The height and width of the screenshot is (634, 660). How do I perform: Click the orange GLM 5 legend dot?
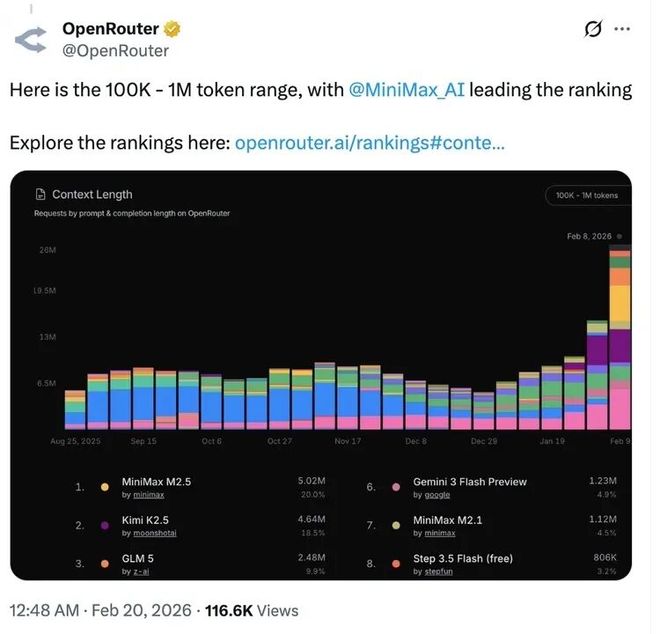(x=106, y=564)
